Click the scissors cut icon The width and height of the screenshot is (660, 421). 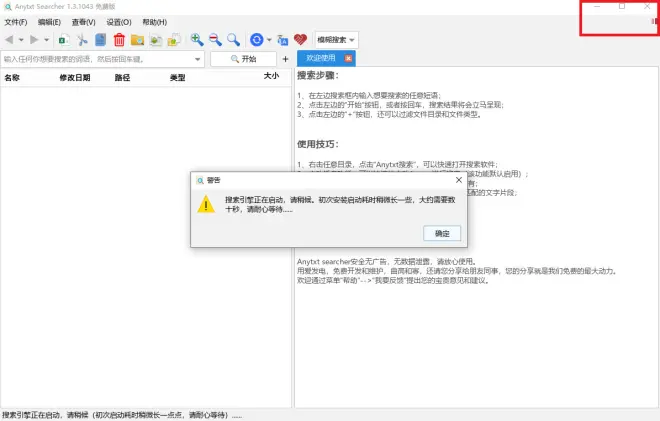pyautogui.click(x=82, y=40)
